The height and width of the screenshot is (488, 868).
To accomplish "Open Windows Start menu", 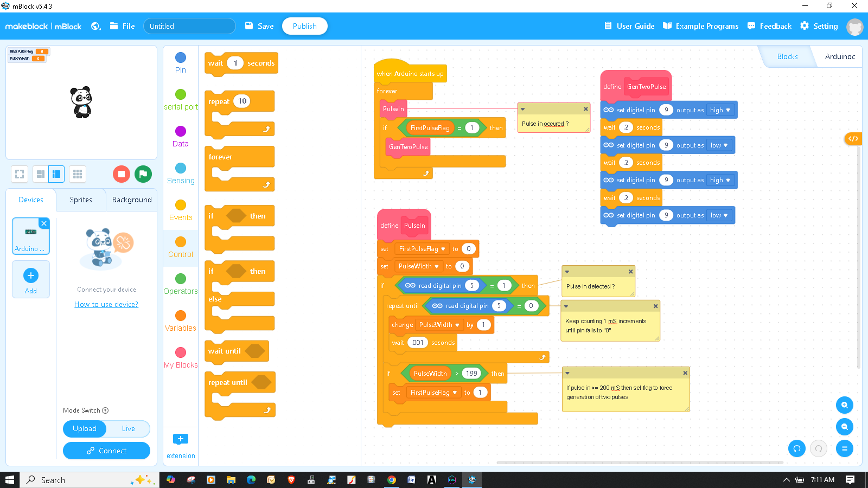I will 9,480.
